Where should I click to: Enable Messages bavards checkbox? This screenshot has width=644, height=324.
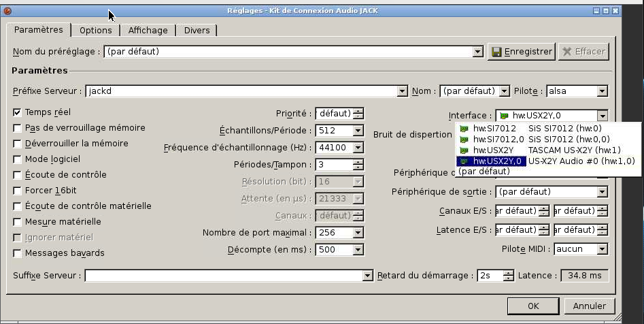click(17, 253)
